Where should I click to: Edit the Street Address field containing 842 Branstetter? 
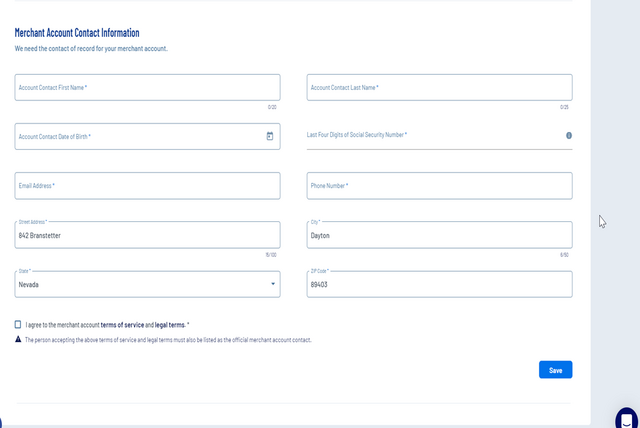point(147,235)
